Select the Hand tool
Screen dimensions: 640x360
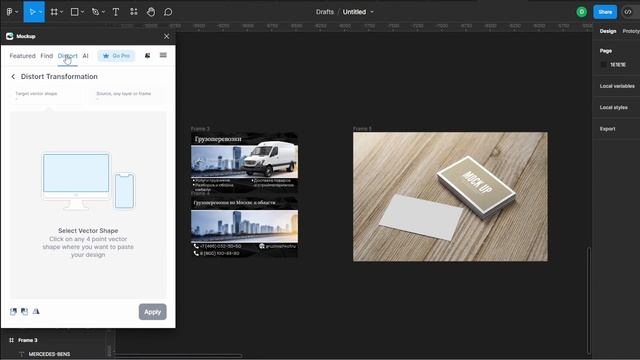pyautogui.click(x=151, y=12)
